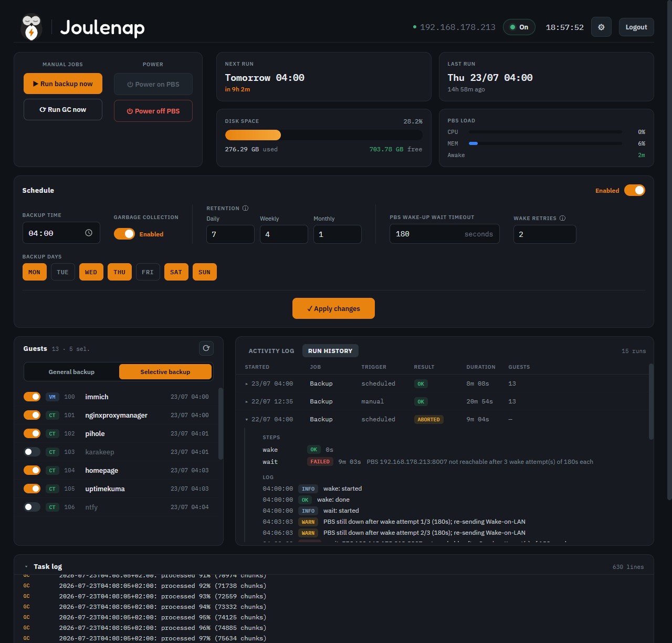Screen dimensions: 672x643
Task: Click Run GC now
Action: [x=63, y=109]
